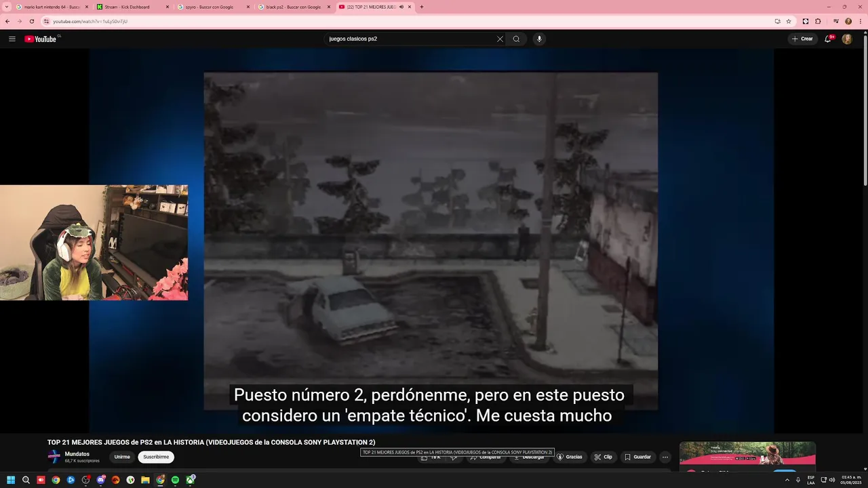The width and height of the screenshot is (868, 488).
Task: Open the Mundatos channel name link
Action: pyautogui.click(x=77, y=454)
